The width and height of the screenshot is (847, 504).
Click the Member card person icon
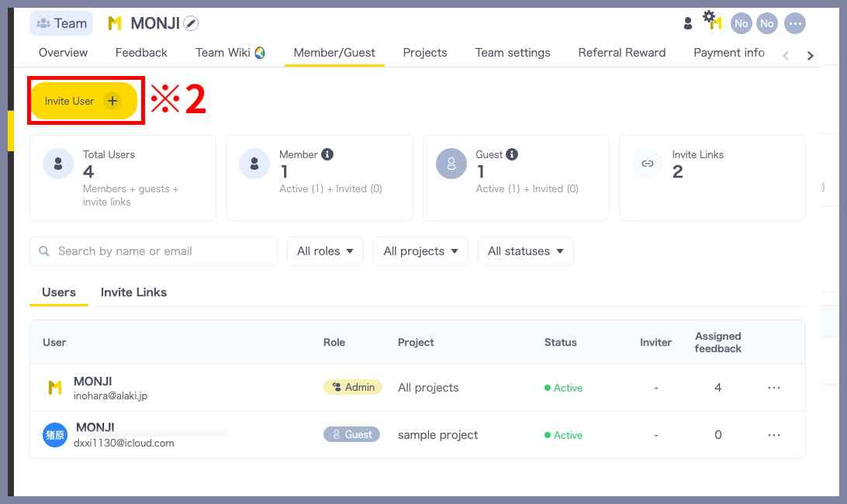click(x=254, y=163)
